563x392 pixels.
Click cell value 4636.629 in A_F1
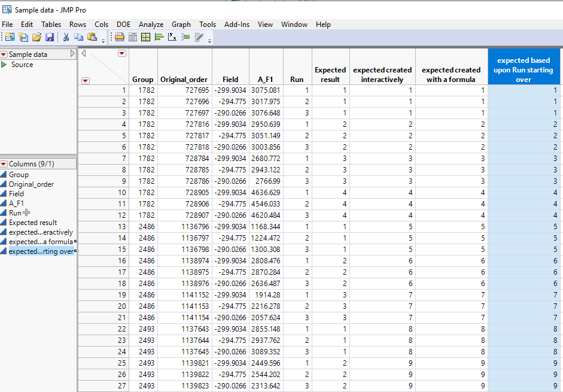[x=266, y=193]
